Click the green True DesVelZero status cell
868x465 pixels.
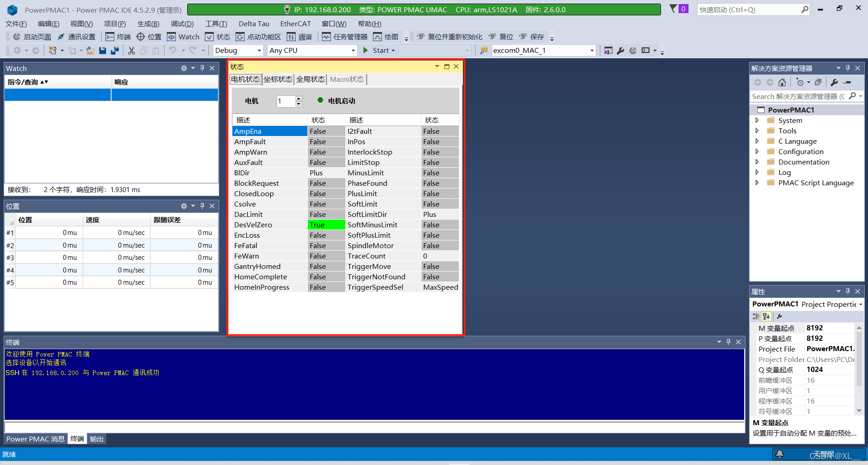click(326, 225)
